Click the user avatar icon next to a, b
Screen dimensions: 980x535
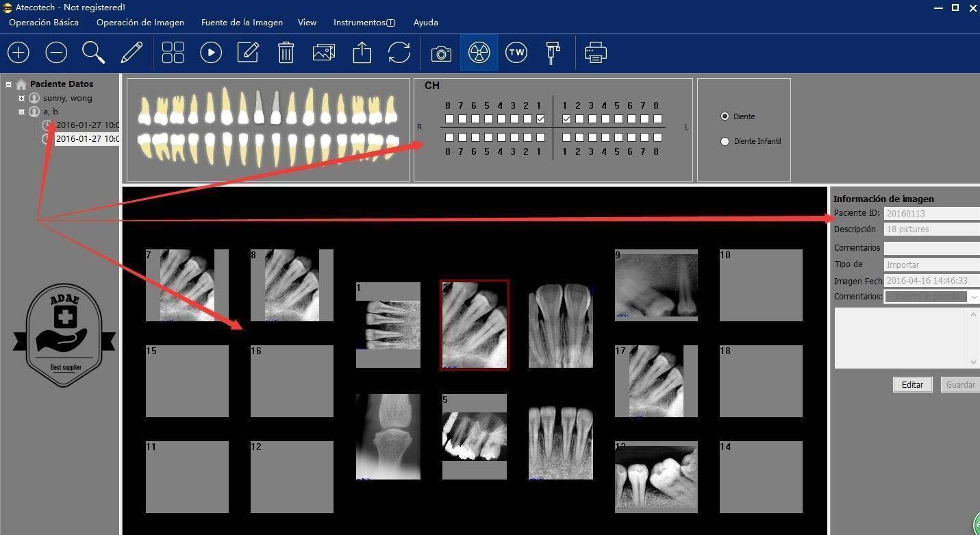tap(34, 112)
